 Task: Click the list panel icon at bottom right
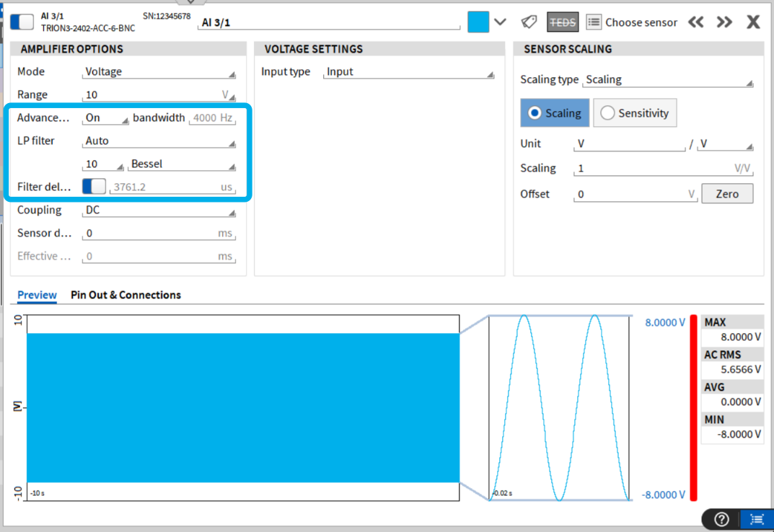[757, 519]
